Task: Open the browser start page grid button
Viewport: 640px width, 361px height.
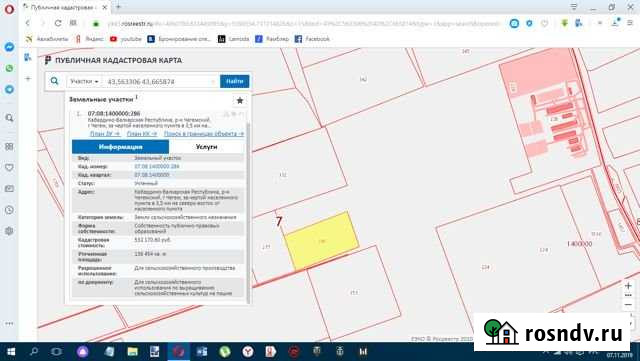Action: 73,23
